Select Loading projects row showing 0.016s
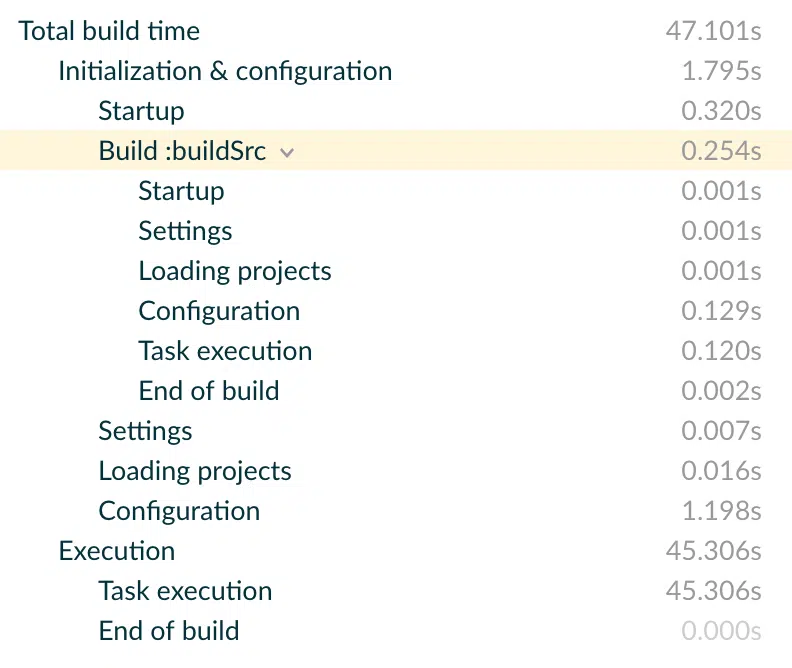This screenshot has height=668, width=792. [396, 471]
